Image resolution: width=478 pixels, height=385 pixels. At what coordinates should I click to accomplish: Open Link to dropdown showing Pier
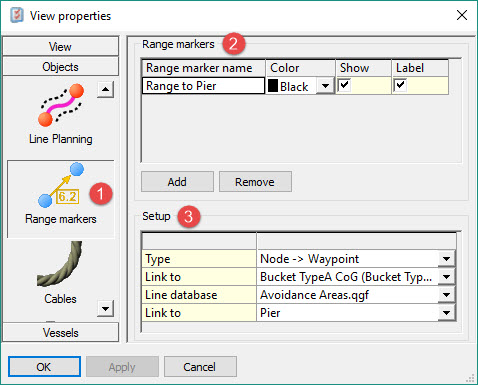pyautogui.click(x=446, y=313)
